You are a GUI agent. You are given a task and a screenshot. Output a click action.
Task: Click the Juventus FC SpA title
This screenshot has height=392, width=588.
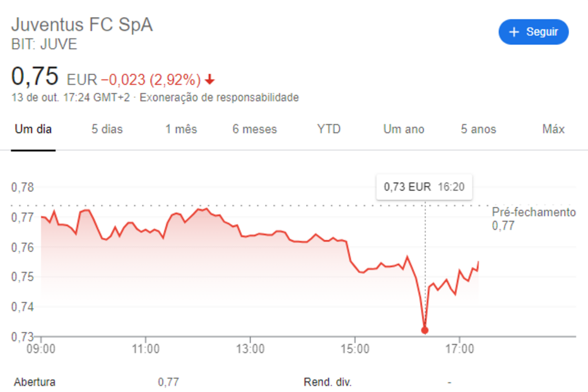pos(82,25)
